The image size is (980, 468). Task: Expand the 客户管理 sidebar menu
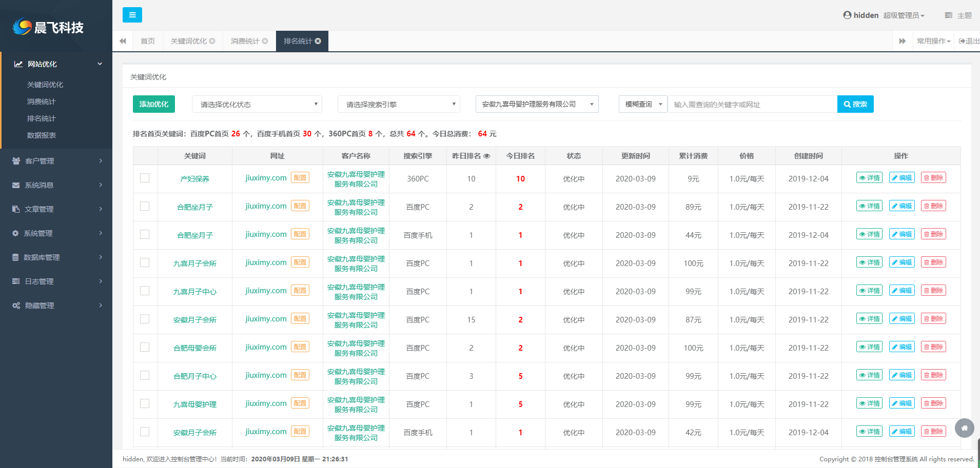(56, 161)
